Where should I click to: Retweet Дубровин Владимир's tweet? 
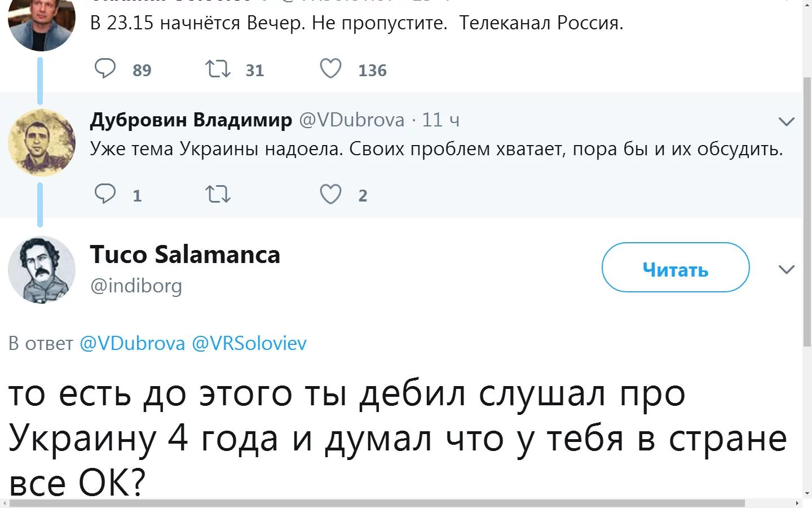[x=218, y=194]
